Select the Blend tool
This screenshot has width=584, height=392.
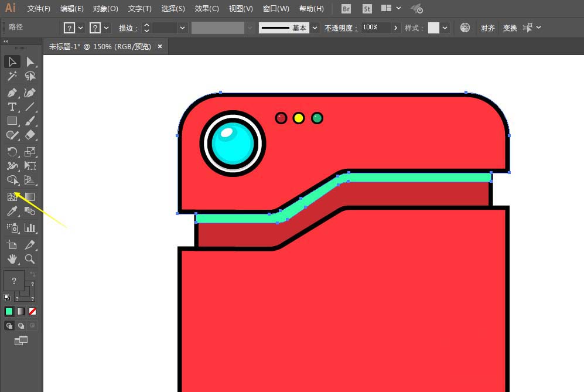click(30, 212)
